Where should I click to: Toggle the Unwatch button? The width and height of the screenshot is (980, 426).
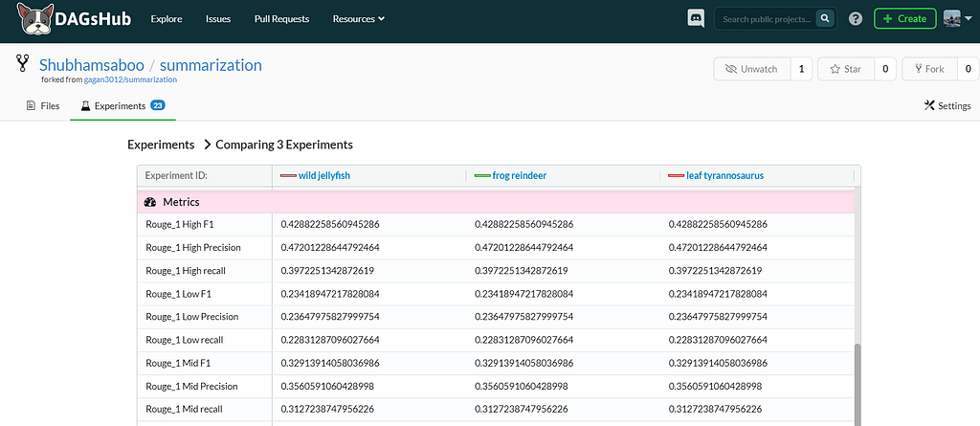[x=751, y=69]
